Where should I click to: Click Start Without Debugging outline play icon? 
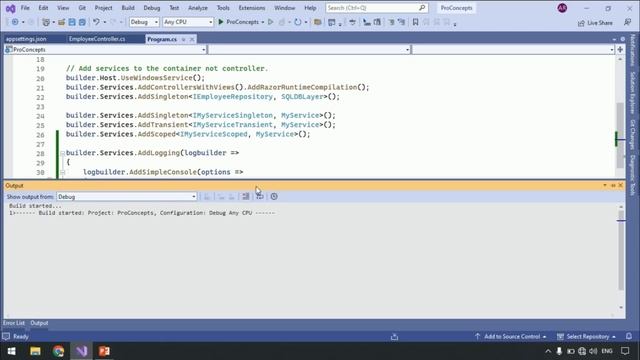271,22
